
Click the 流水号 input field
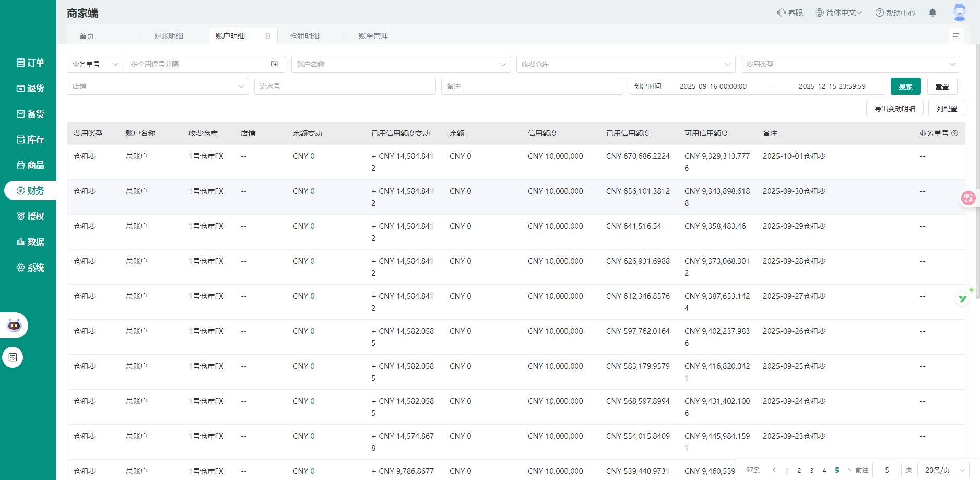[x=345, y=86]
